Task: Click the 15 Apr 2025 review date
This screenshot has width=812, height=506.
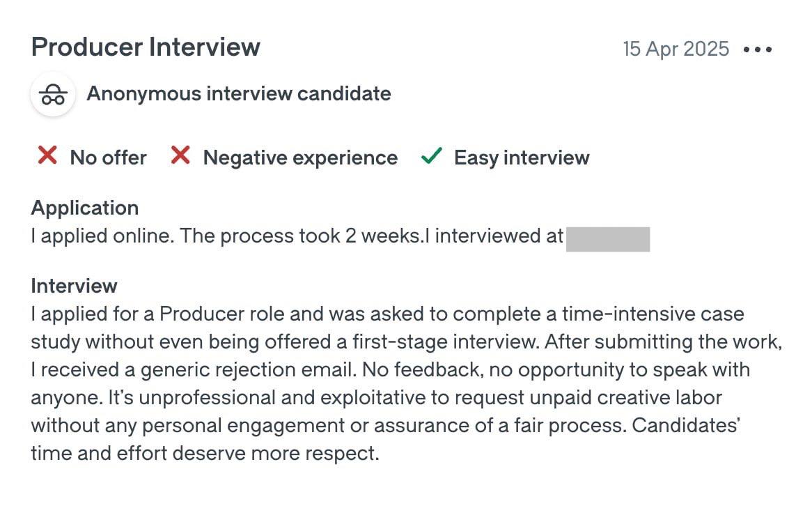Action: pyautogui.click(x=676, y=49)
